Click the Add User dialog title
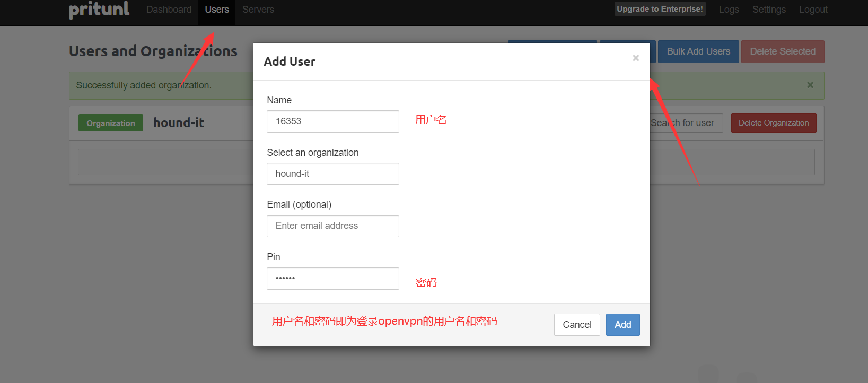 290,61
